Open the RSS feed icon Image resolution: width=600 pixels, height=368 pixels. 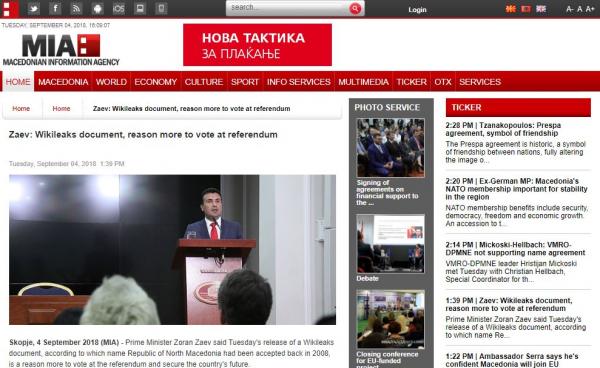point(77,8)
